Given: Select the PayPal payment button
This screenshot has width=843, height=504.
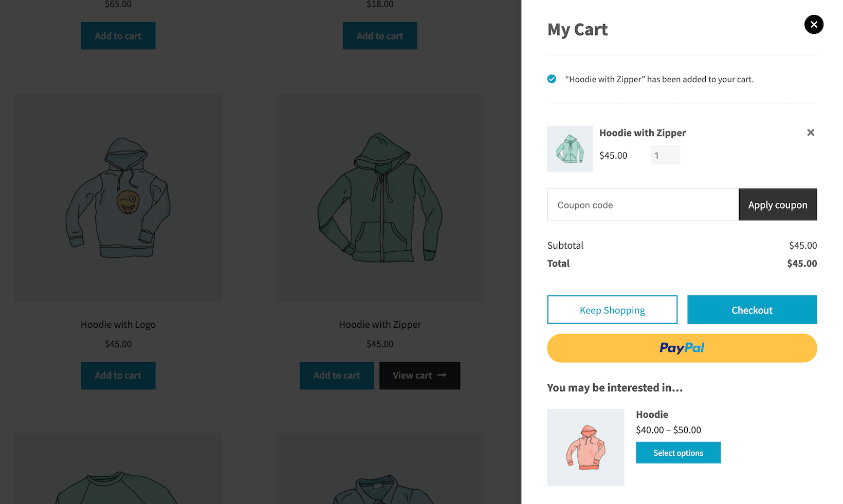Looking at the screenshot, I should [682, 348].
